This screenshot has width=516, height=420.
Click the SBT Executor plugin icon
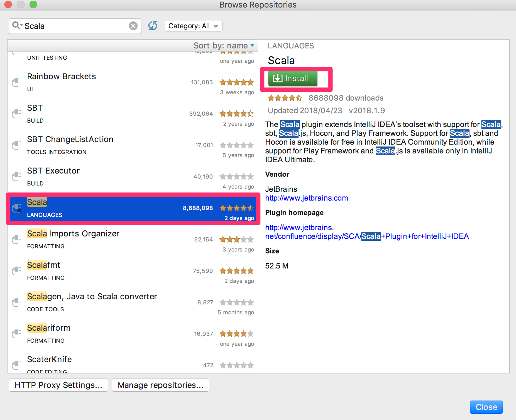(16, 177)
